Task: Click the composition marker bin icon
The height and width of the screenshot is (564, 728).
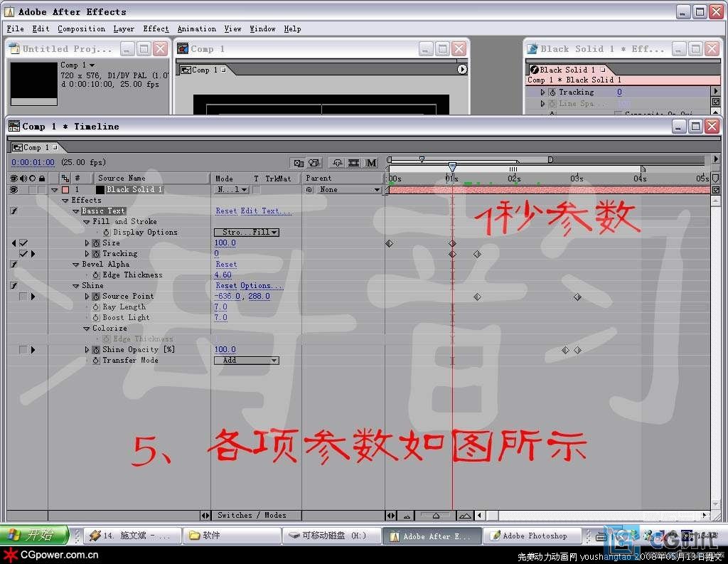Action: (715, 179)
